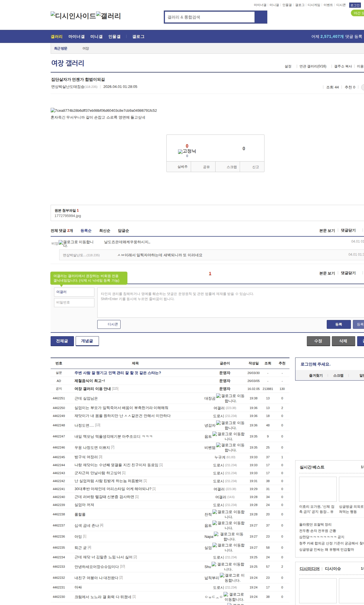Click the 로그인 button at the top
Screen dimensions: 364x605
tap(355, 5)
